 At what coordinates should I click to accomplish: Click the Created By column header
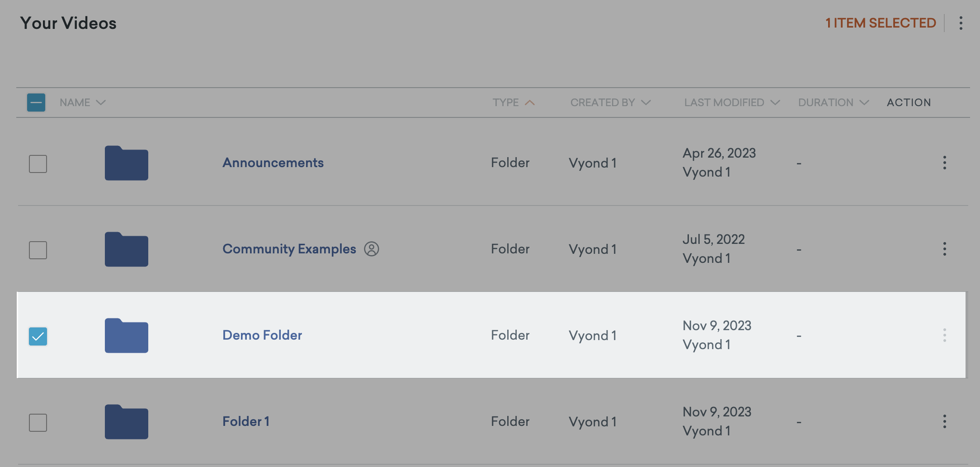(x=603, y=103)
